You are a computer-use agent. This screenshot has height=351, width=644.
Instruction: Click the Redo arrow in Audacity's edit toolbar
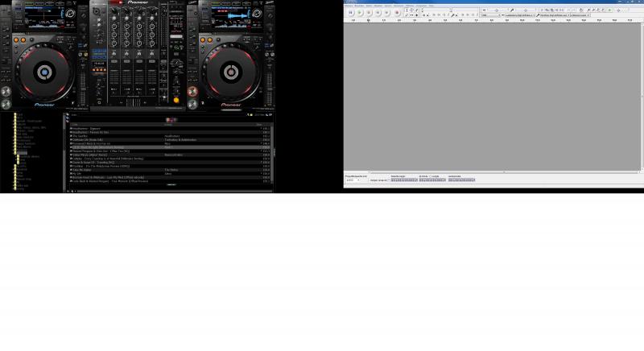[x=573, y=10]
